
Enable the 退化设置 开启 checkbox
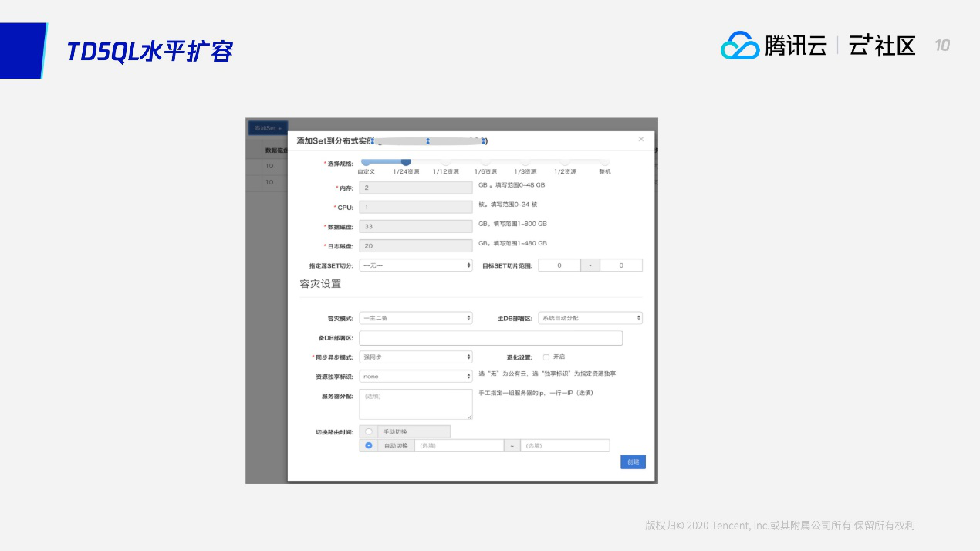tap(546, 357)
